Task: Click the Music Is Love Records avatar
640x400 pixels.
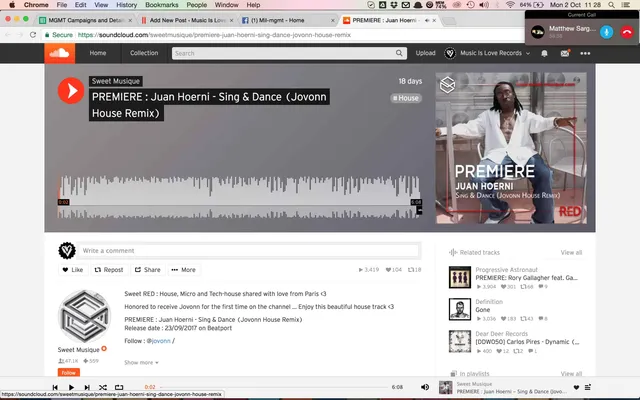Action: pos(450,53)
